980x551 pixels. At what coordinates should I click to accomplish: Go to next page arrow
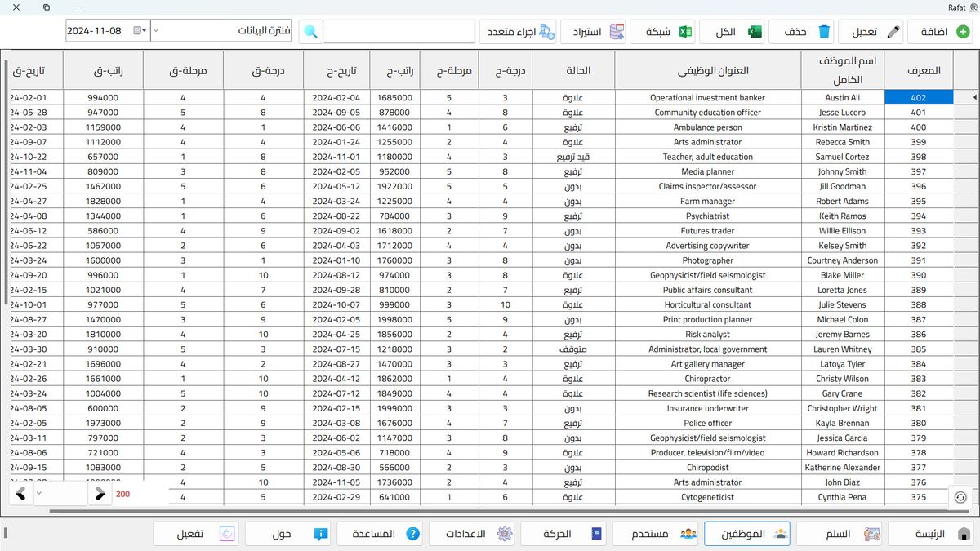click(100, 494)
